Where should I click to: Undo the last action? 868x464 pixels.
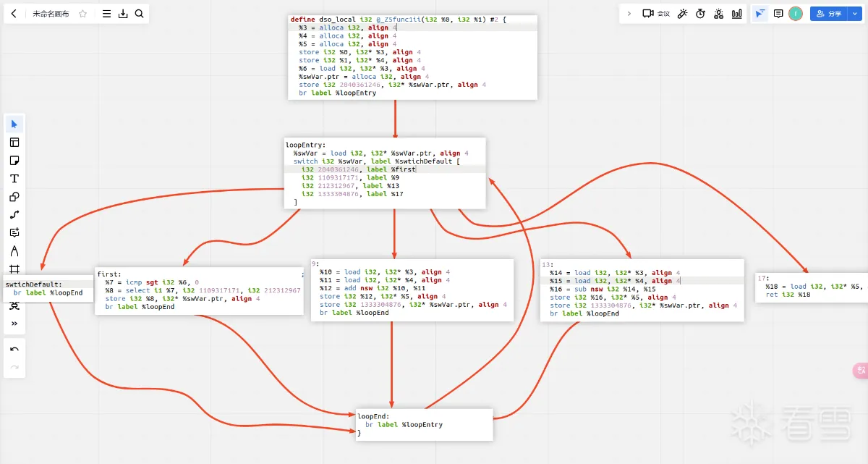(x=14, y=350)
